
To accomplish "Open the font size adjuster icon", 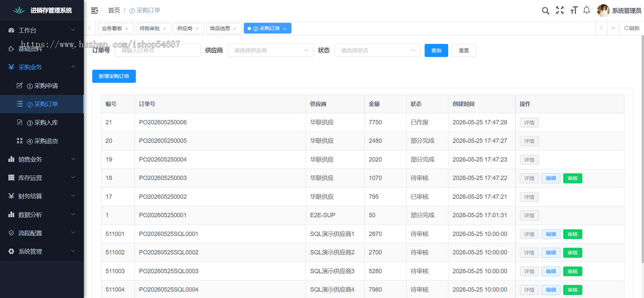I will [x=574, y=10].
